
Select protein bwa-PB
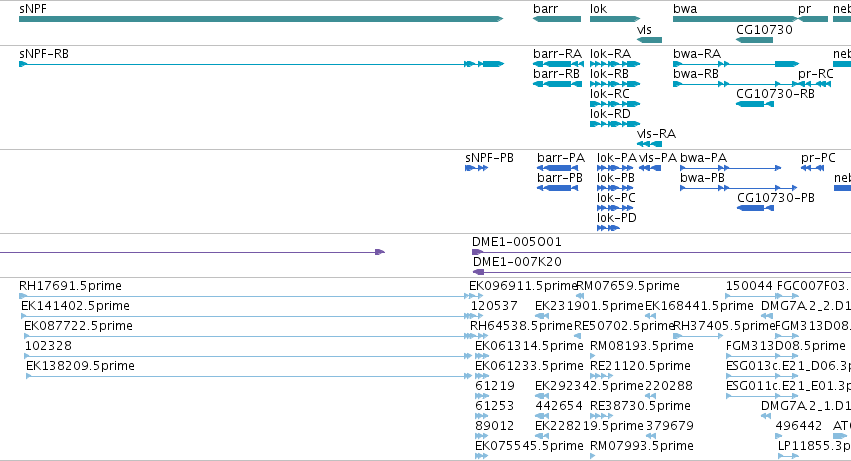pyautogui.click(x=739, y=188)
